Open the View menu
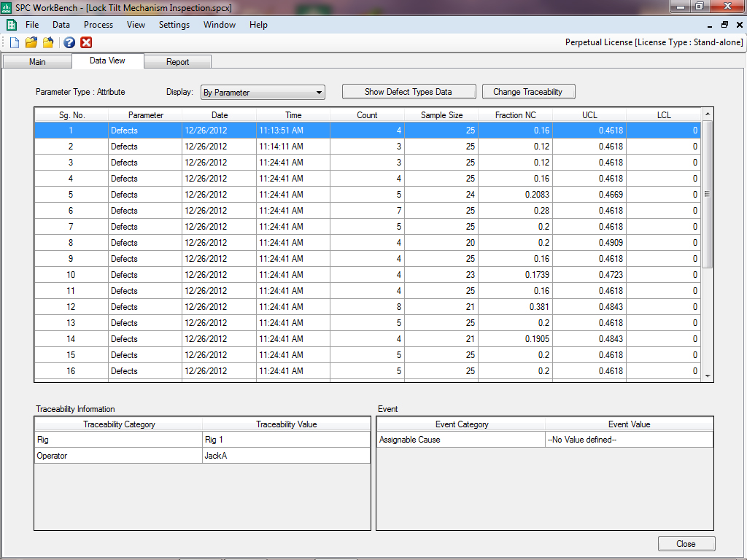This screenshot has height=560, width=747. click(136, 25)
